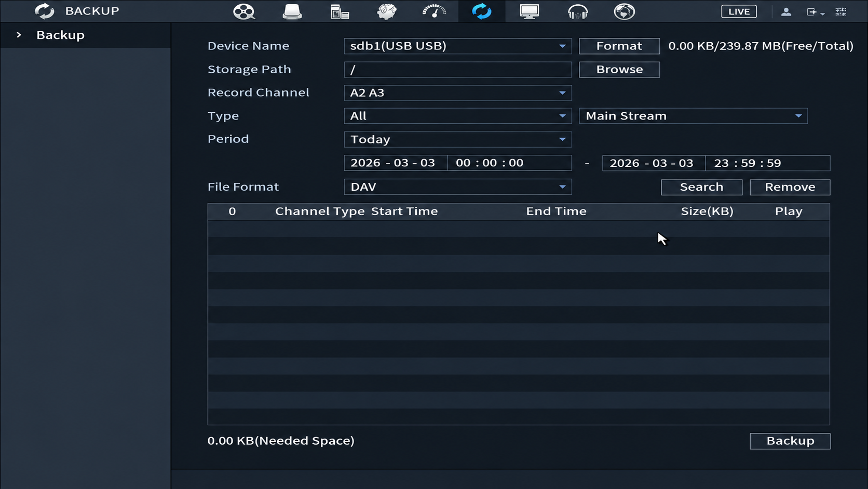This screenshot has height=489, width=868.
Task: Open the hard drive storage icon
Action: click(x=292, y=11)
